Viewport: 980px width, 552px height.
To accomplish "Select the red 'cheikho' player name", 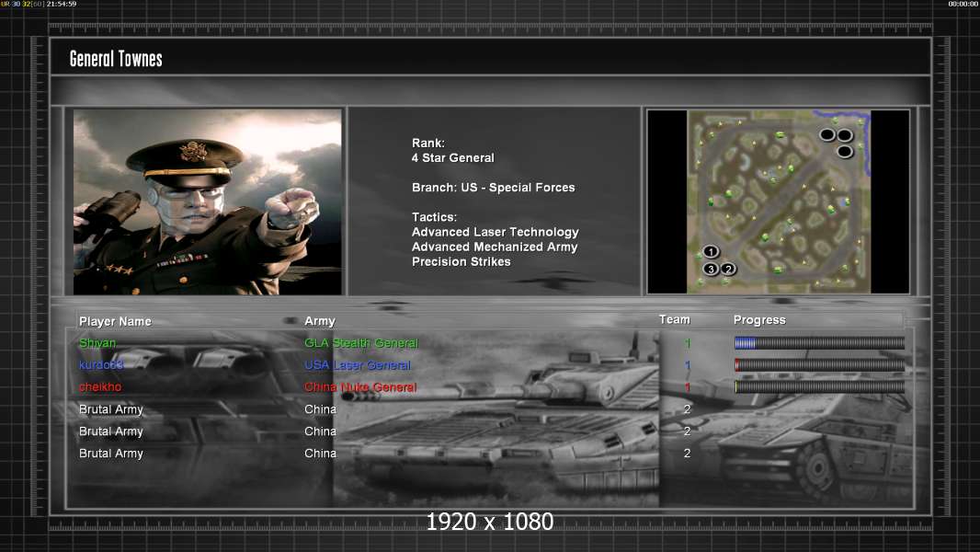I will 100,387.
